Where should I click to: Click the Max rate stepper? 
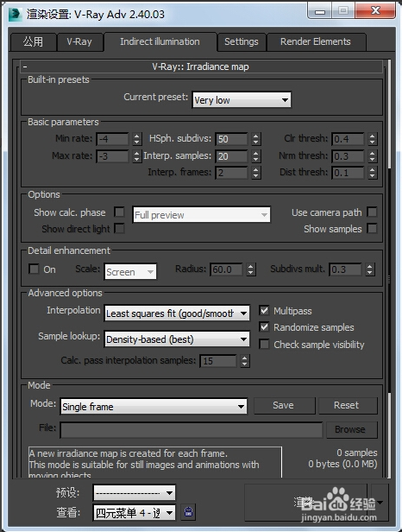point(136,156)
